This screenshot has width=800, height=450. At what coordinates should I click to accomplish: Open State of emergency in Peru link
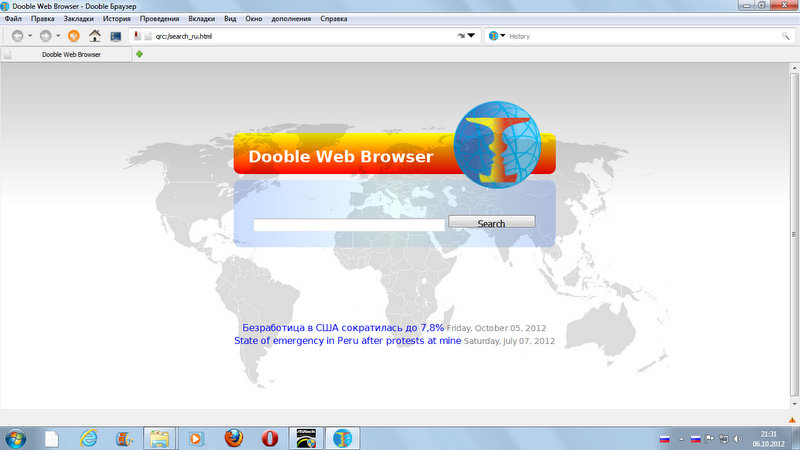(x=347, y=340)
